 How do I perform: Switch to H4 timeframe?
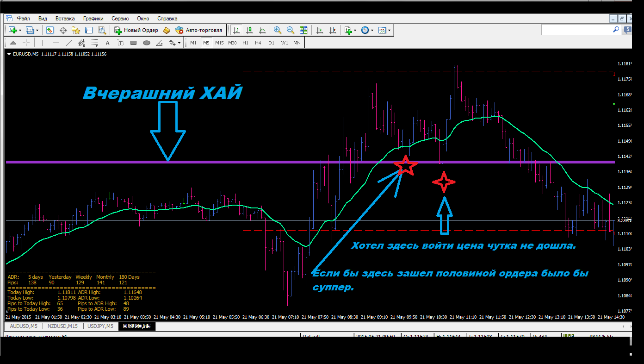point(258,43)
